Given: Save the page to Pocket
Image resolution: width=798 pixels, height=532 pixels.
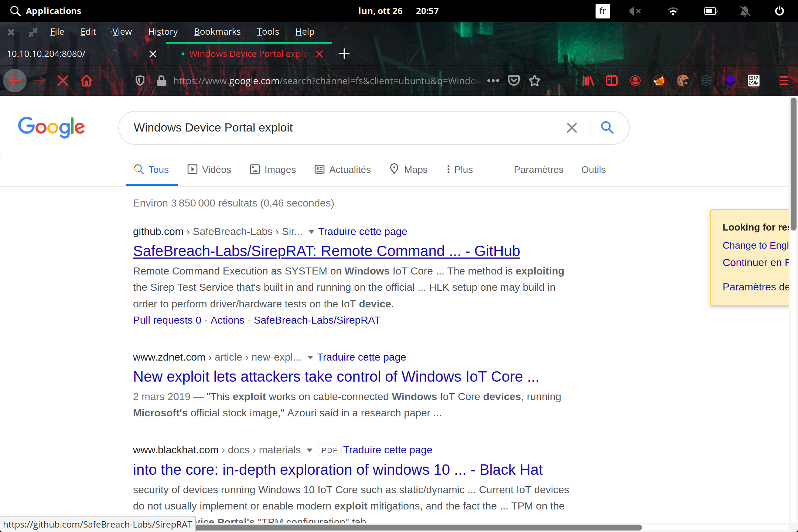Looking at the screenshot, I should (x=514, y=81).
